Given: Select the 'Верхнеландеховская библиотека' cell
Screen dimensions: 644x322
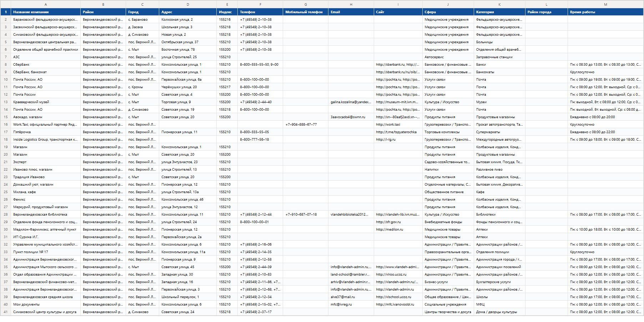Looking at the screenshot, I should (x=46, y=214).
